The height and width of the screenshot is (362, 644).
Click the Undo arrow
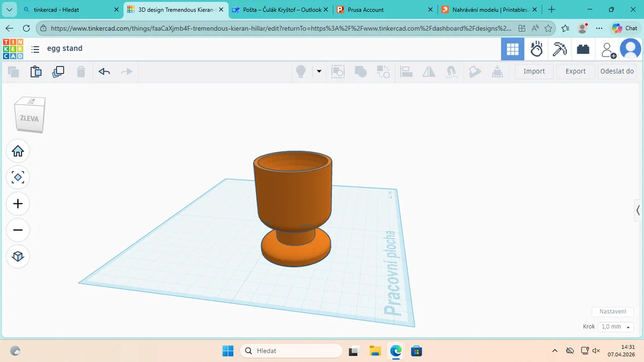tap(104, 71)
